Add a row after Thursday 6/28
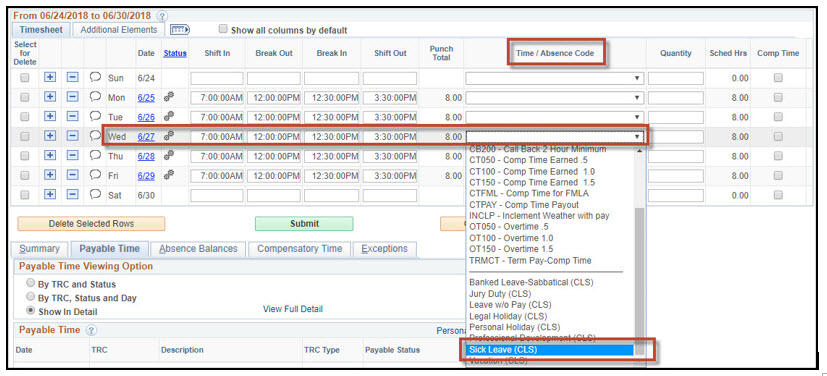Image resolution: width=827 pixels, height=376 pixels. pyautogui.click(x=50, y=156)
